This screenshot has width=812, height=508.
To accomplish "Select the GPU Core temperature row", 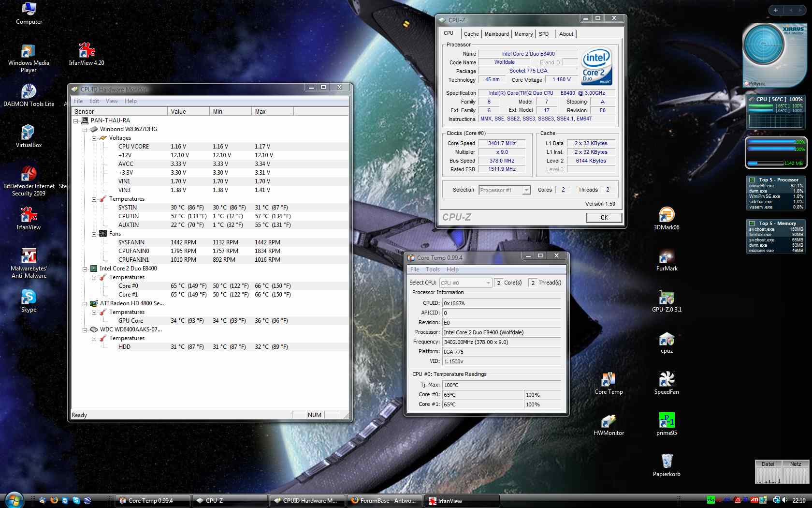I will pyautogui.click(x=210, y=321).
